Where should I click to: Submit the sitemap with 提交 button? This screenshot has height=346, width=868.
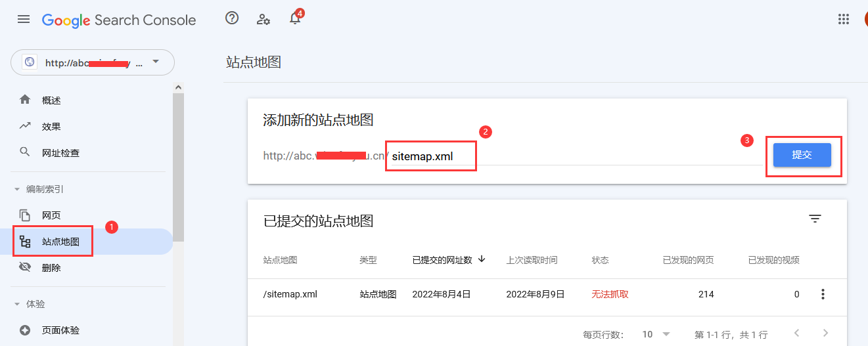(x=802, y=155)
